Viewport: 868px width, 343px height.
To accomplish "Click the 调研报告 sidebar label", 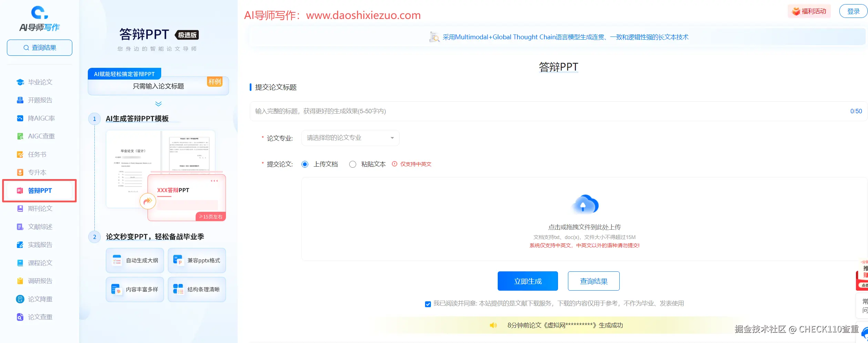I will (x=40, y=281).
